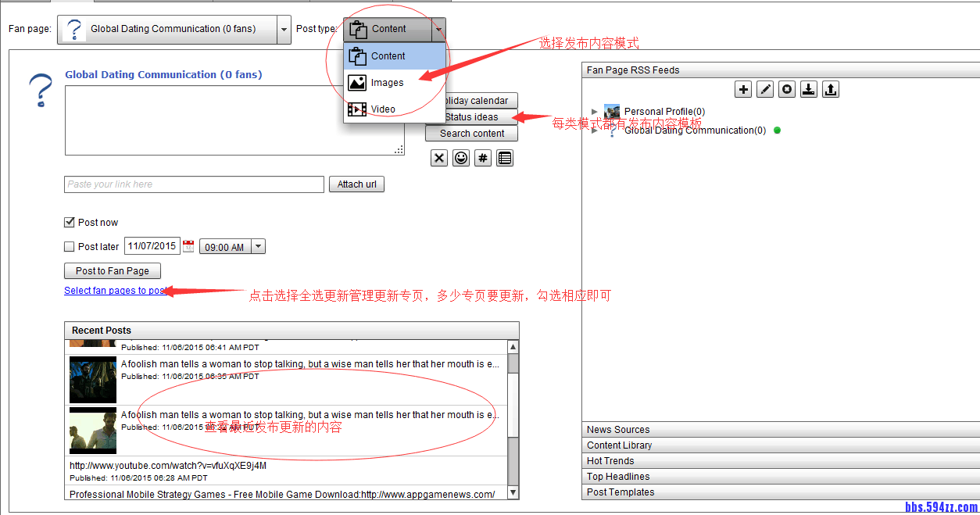Uncheck the Post now checkbox
The width and height of the screenshot is (980, 515).
click(x=70, y=223)
